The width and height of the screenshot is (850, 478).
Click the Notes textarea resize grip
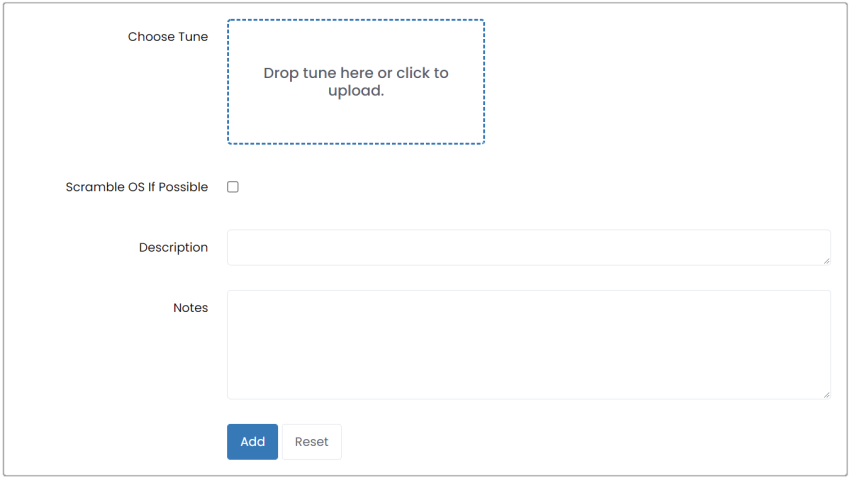pyautogui.click(x=826, y=395)
